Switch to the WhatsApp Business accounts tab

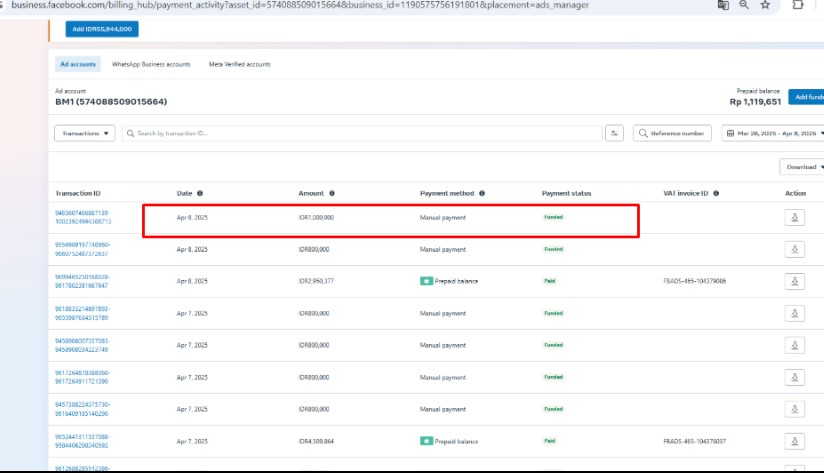click(151, 64)
